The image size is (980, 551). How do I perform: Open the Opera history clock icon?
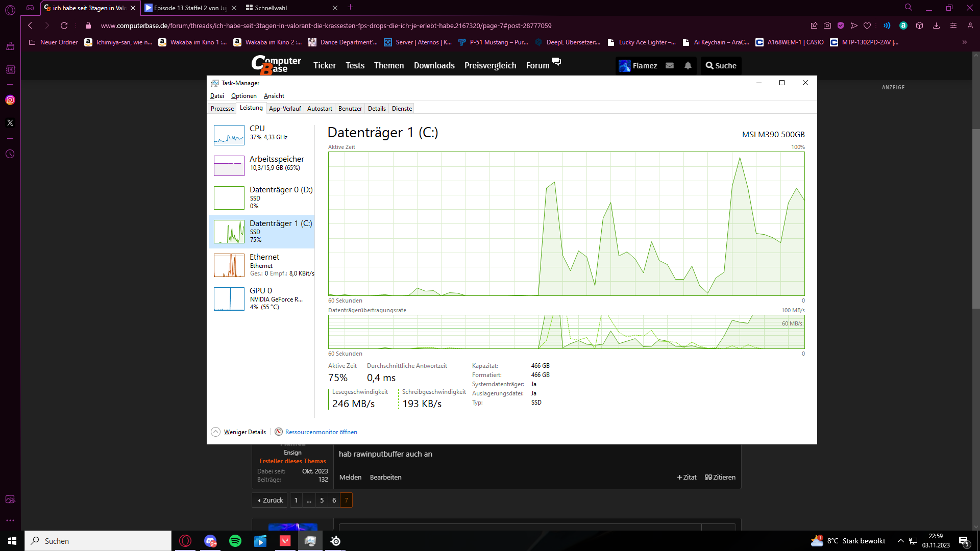pos(10,154)
